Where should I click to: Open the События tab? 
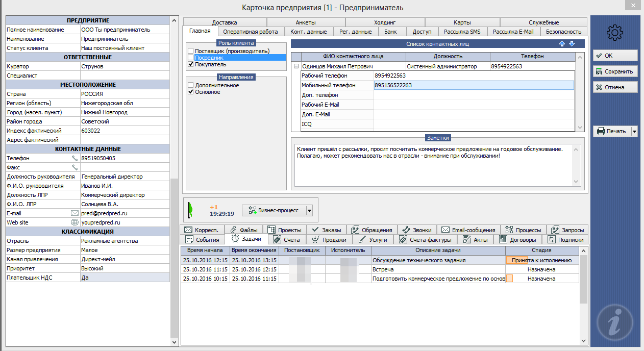pyautogui.click(x=203, y=240)
